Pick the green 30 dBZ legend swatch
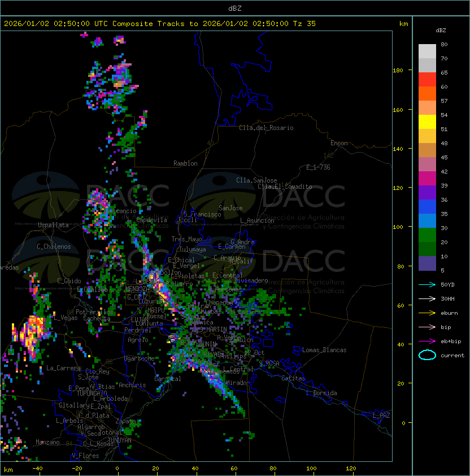 427,235
